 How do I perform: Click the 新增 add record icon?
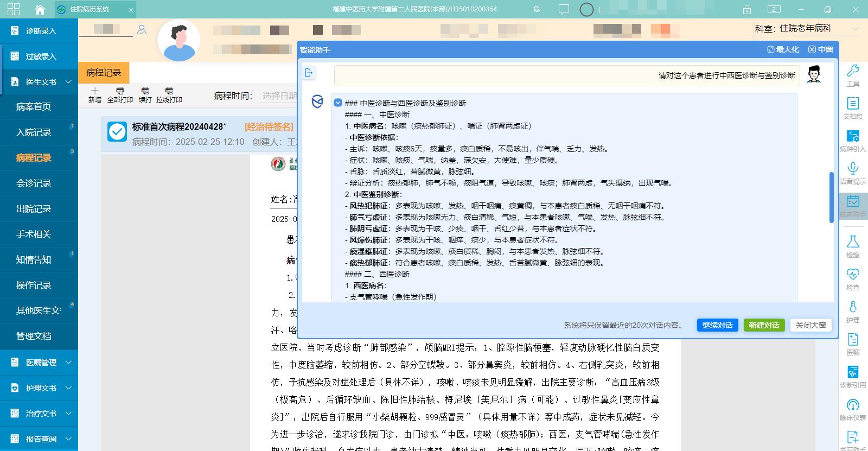(95, 91)
